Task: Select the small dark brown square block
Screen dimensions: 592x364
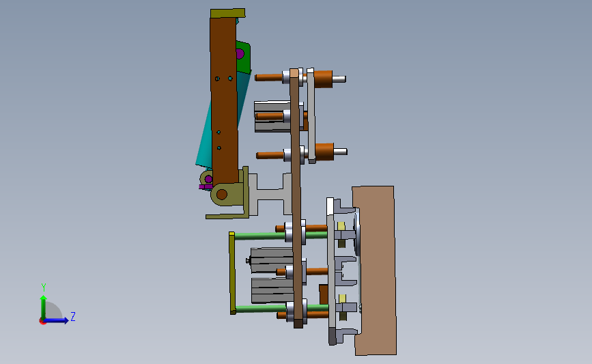Action: [324, 294]
